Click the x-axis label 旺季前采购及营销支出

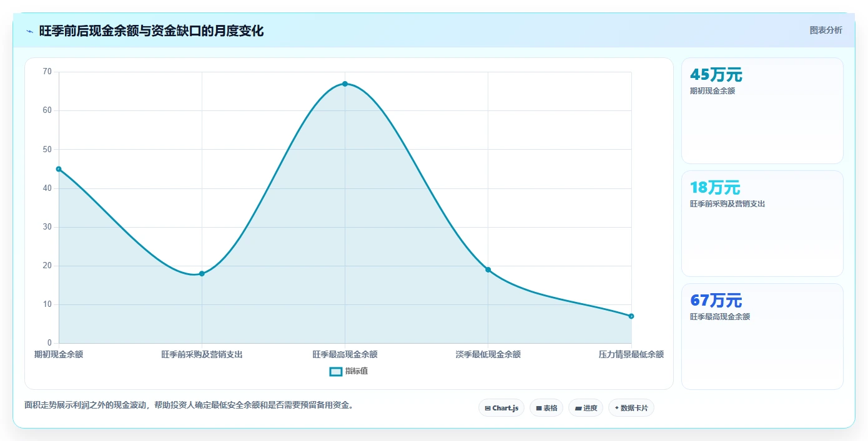click(x=202, y=354)
